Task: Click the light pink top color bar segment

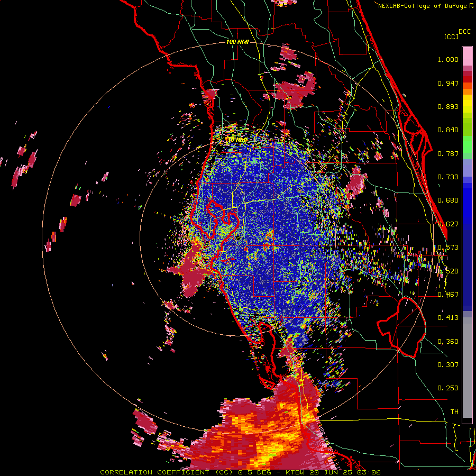Action: click(467, 56)
